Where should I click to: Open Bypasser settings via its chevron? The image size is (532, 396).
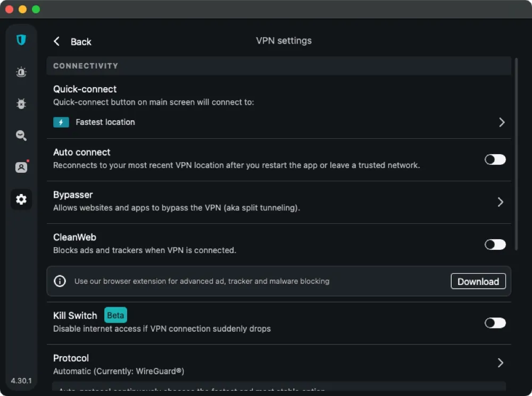coord(501,202)
